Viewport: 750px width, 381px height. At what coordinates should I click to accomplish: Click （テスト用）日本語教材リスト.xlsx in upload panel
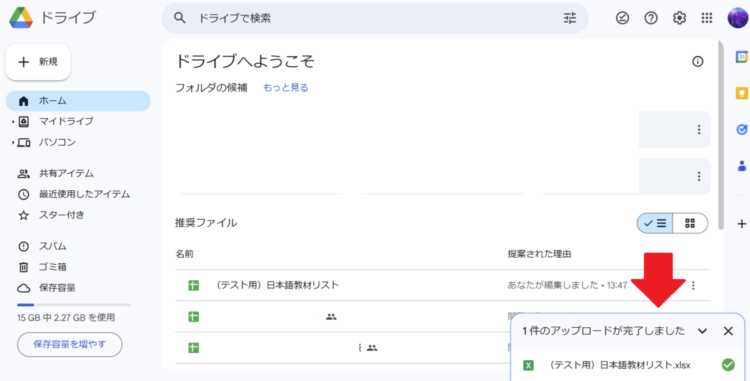tap(619, 366)
